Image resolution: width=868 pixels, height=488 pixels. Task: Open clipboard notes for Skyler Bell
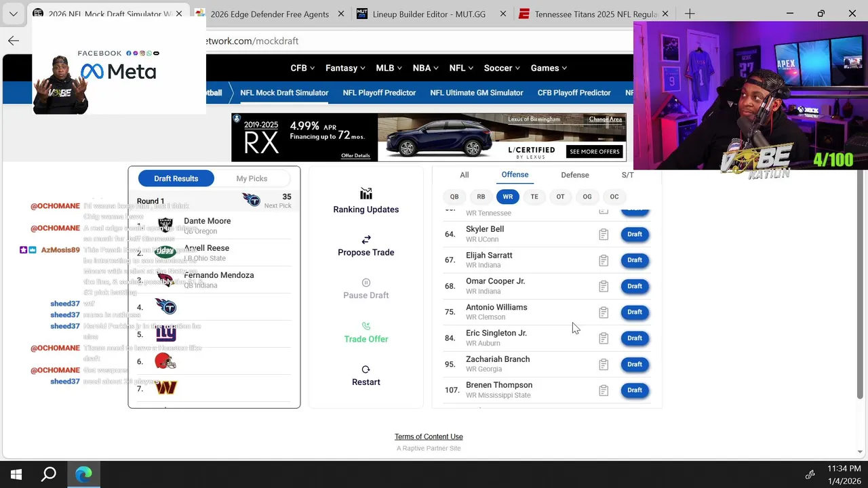click(x=604, y=235)
